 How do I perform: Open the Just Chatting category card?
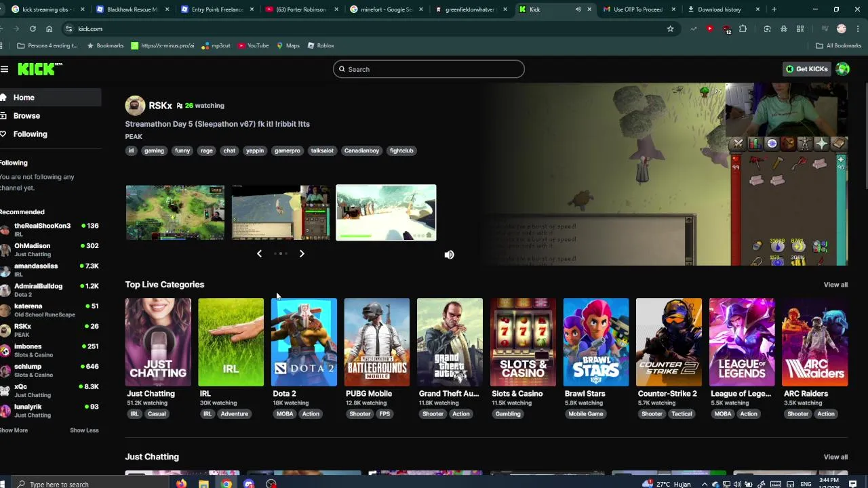(158, 342)
